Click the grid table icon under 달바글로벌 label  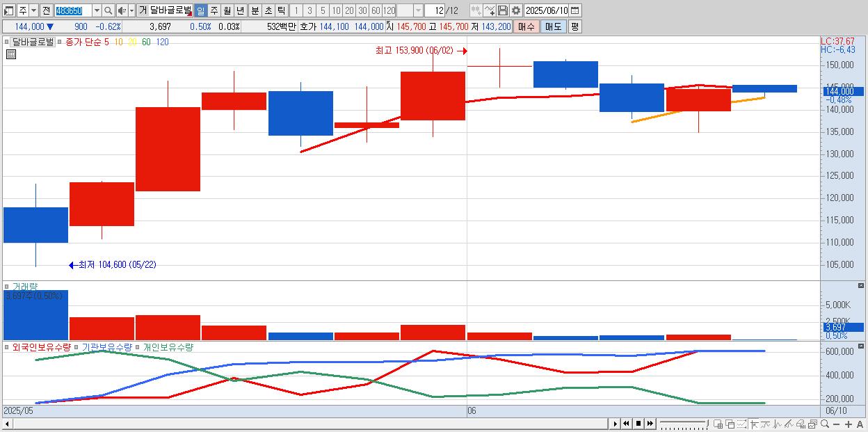[x=10, y=54]
